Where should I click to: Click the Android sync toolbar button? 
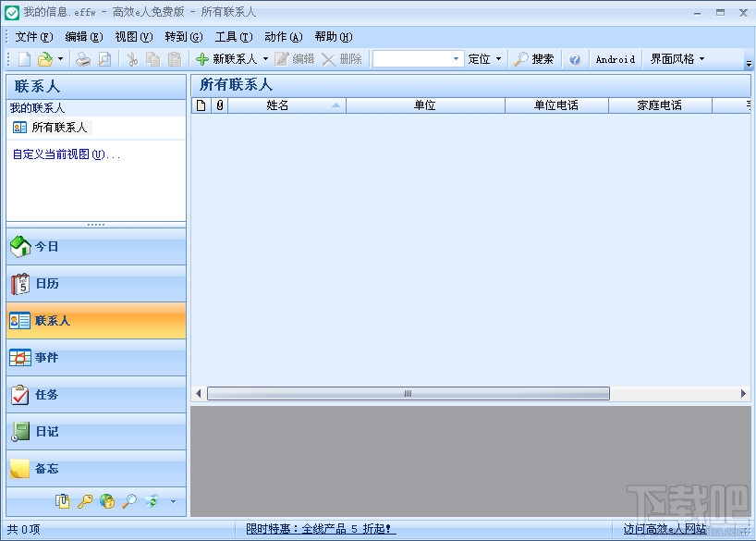[614, 58]
